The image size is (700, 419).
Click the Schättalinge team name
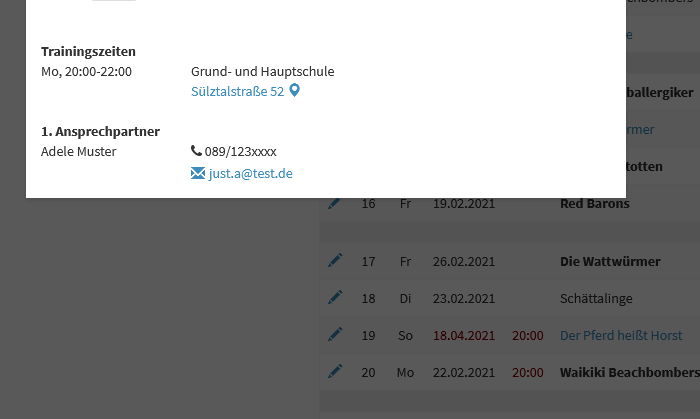click(596, 298)
